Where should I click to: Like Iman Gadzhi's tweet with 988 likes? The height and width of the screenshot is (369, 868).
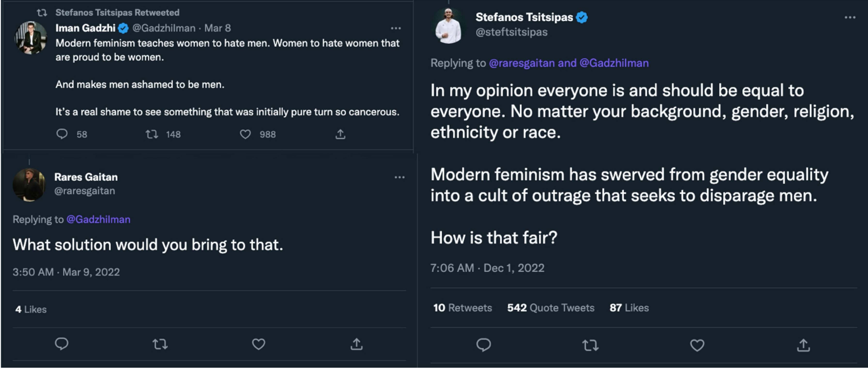tap(245, 134)
